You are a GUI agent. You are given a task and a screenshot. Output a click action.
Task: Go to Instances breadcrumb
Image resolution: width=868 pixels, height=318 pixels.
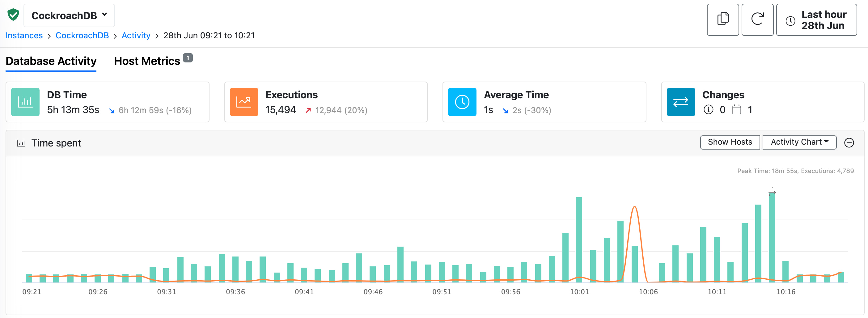tap(24, 35)
